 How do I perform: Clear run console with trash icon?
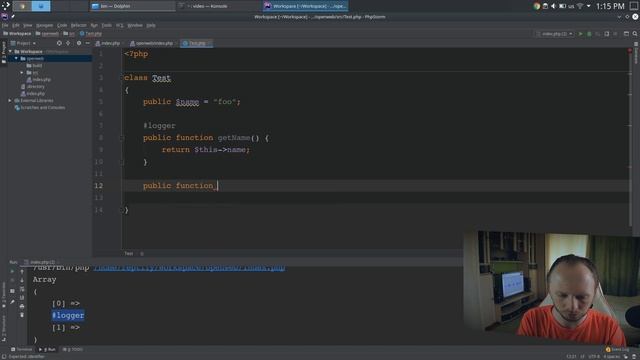pos(22,315)
